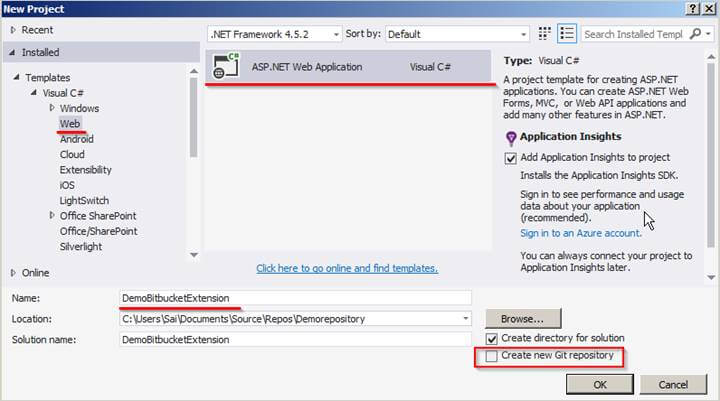Open the dialog help question mark

[x=693, y=9]
